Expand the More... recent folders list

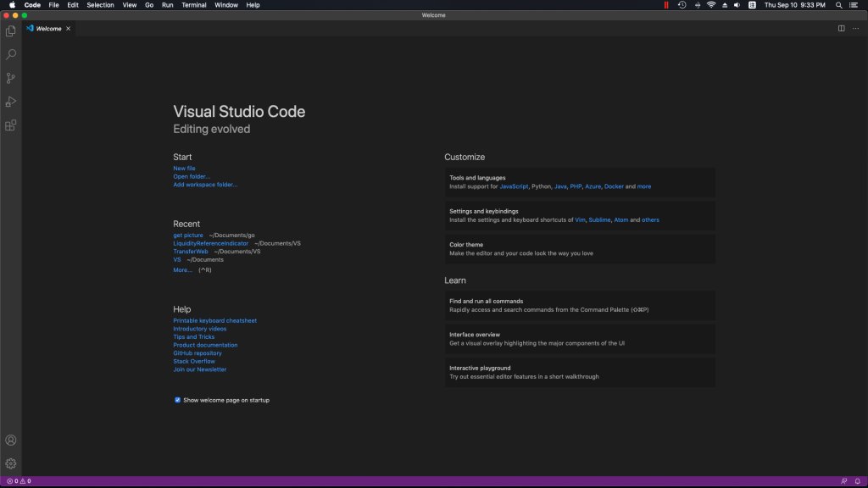click(182, 270)
